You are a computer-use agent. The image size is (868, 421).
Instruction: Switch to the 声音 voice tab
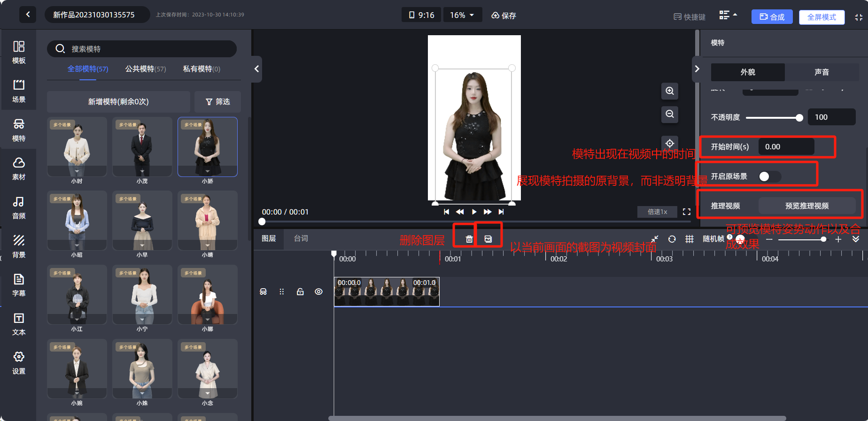coord(821,72)
